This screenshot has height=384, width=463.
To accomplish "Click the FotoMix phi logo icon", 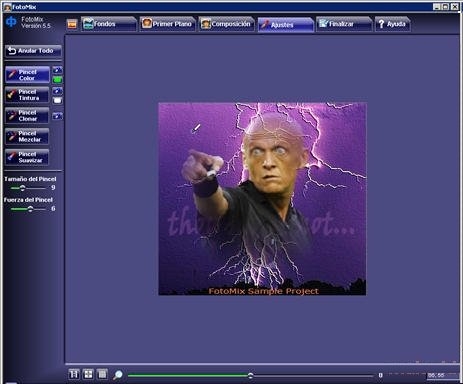I will point(11,22).
